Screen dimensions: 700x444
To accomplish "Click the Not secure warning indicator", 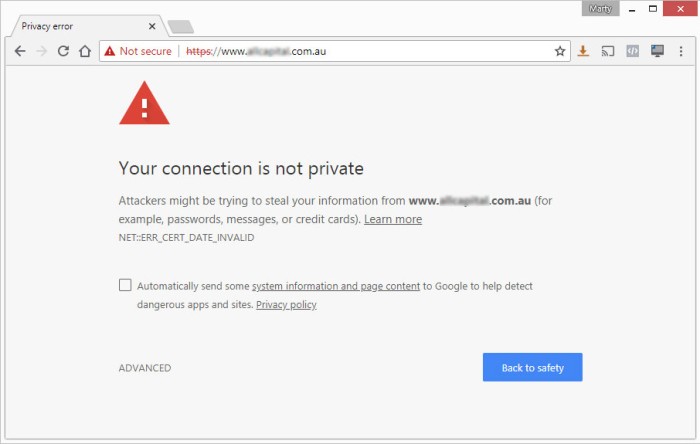I will 139,51.
